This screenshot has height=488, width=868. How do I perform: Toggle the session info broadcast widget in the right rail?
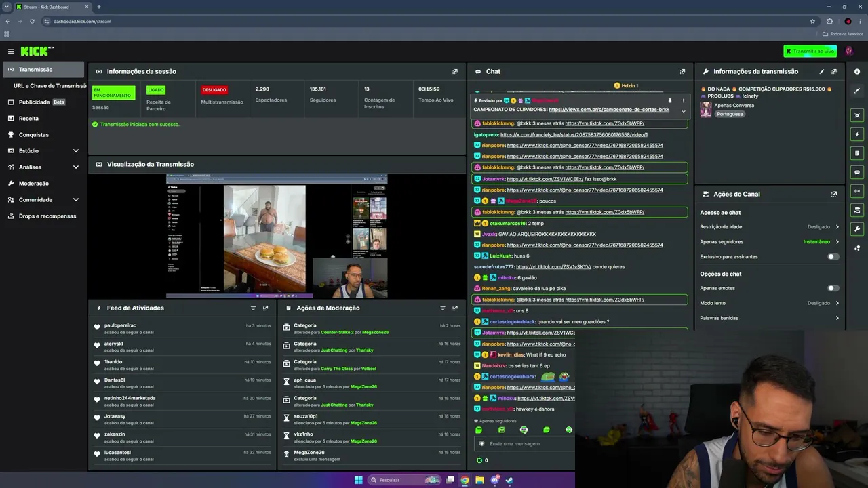(857, 191)
